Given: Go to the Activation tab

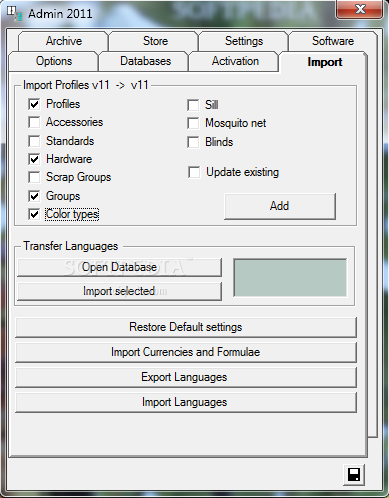Looking at the screenshot, I should 234,61.
